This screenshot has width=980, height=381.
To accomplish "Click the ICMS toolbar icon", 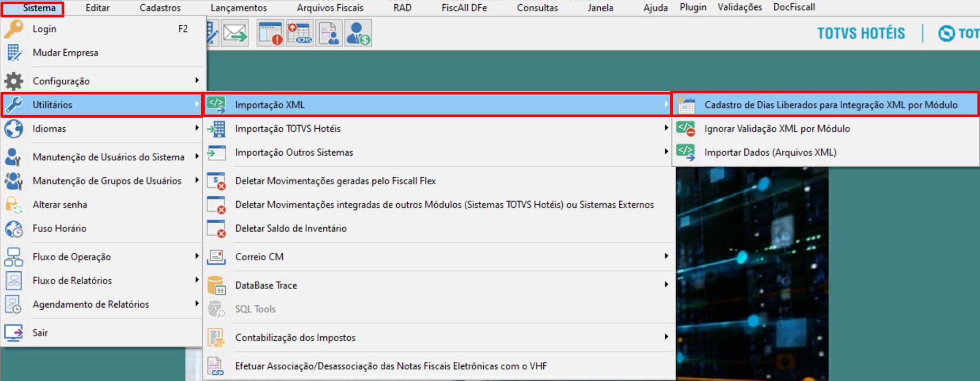I will 300,33.
